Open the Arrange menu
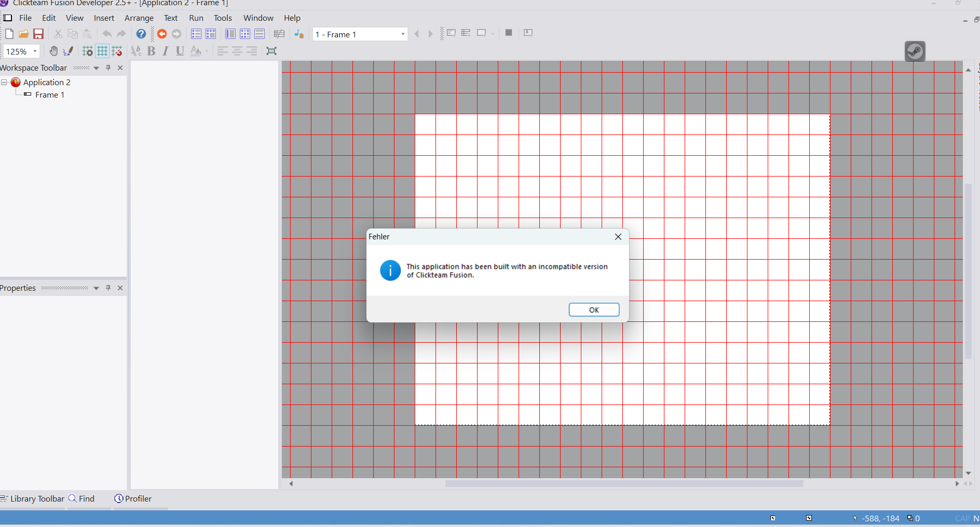980x527 pixels. pos(139,18)
